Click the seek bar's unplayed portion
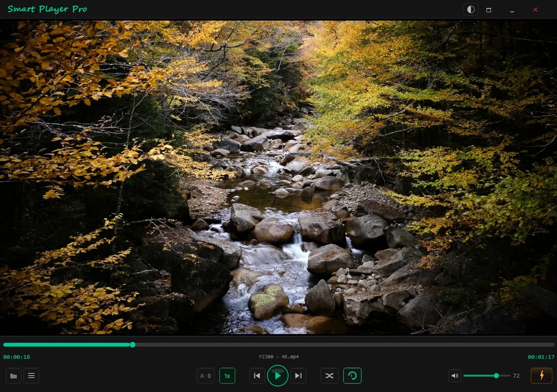Image resolution: width=557 pixels, height=392 pixels. 345,345
